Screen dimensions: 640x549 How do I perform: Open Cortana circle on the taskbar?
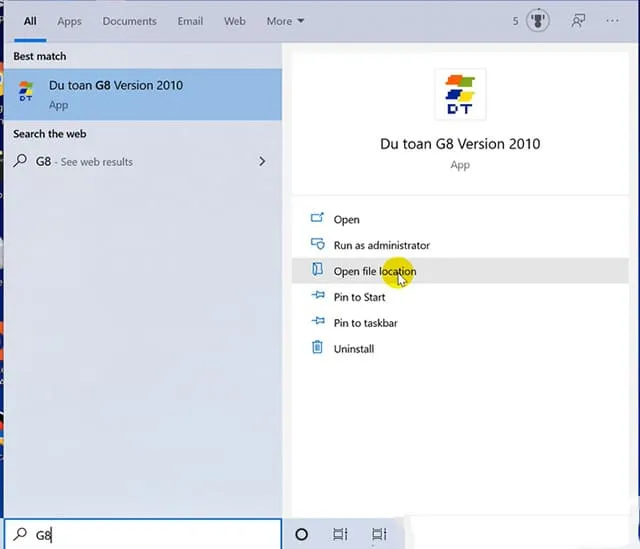302,534
